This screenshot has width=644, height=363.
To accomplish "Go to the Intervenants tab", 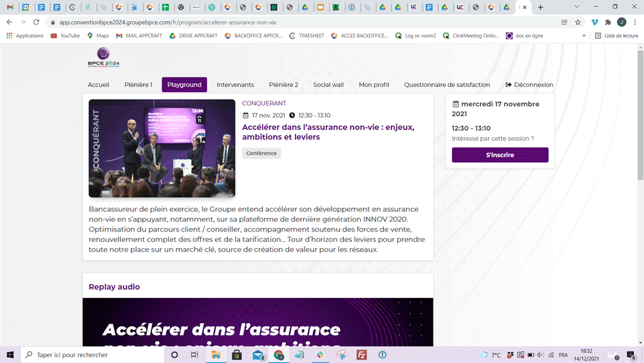I will (235, 84).
